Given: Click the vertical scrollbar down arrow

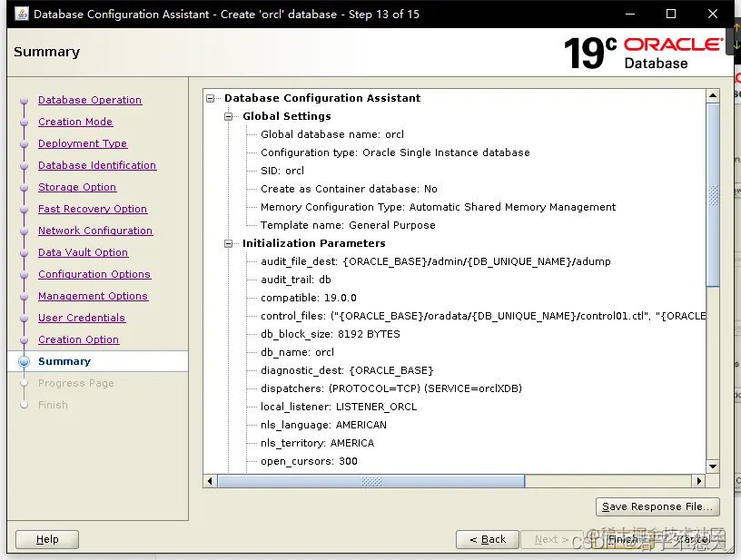Looking at the screenshot, I should pyautogui.click(x=713, y=467).
